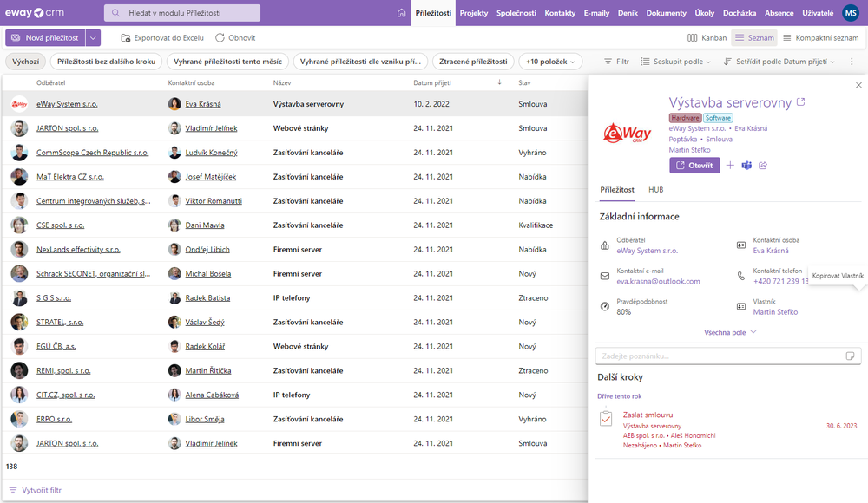
Task: Click the CommScope Czech Republic avatar
Action: (19, 152)
